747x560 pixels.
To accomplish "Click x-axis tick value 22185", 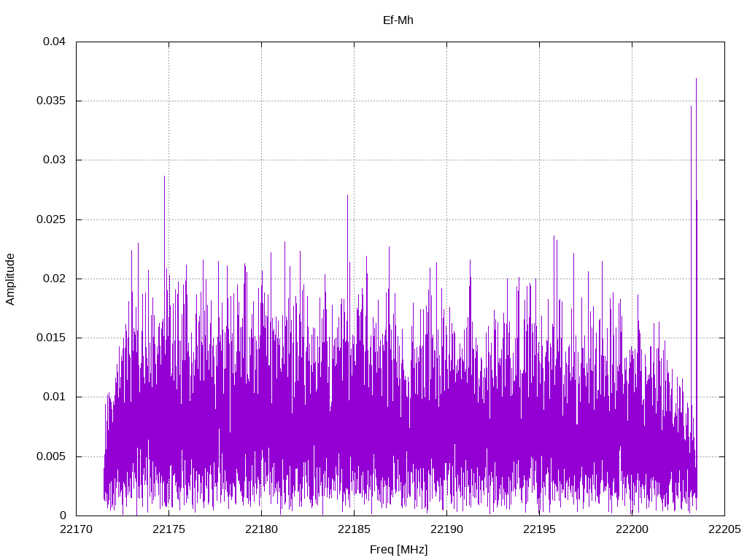I will tap(354, 529).
